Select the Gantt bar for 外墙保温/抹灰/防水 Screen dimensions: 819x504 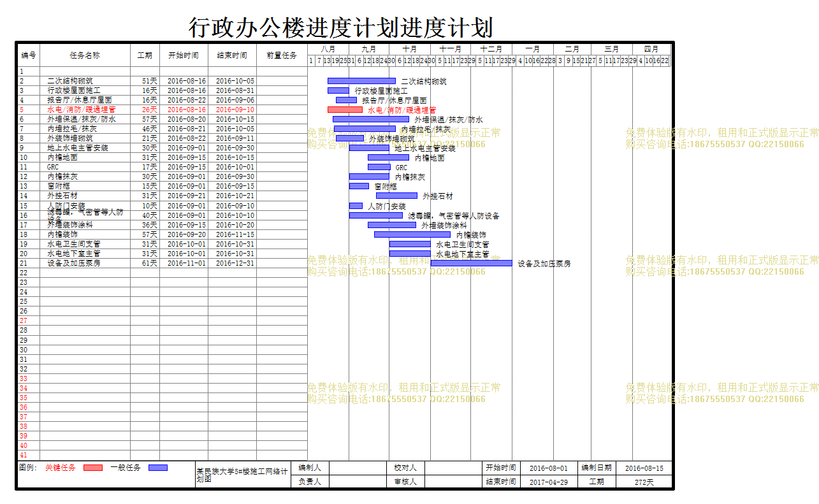371,119
